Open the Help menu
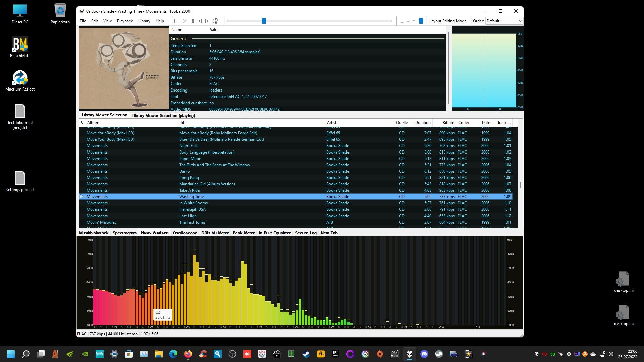Image resolution: width=644 pixels, height=362 pixels. tap(160, 21)
